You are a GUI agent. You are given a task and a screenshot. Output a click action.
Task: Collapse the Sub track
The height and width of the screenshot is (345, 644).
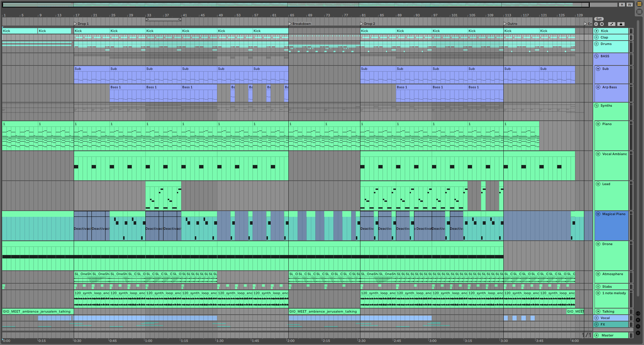tap(598, 69)
